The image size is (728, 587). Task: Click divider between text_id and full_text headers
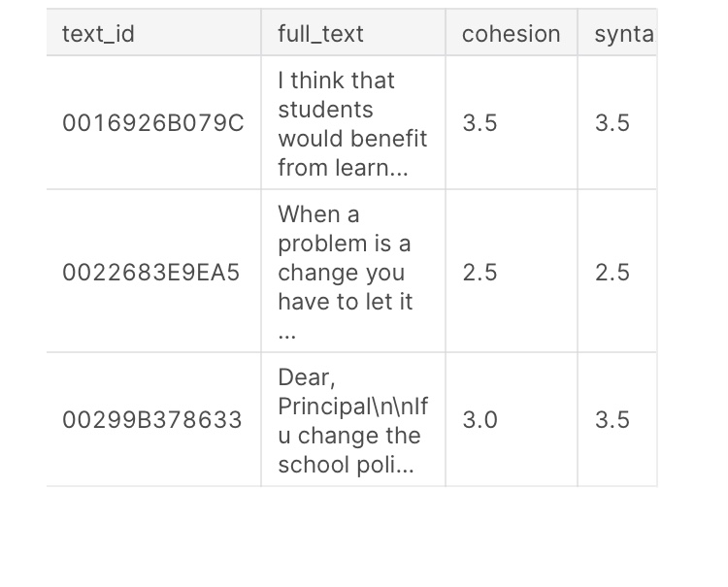(x=261, y=34)
